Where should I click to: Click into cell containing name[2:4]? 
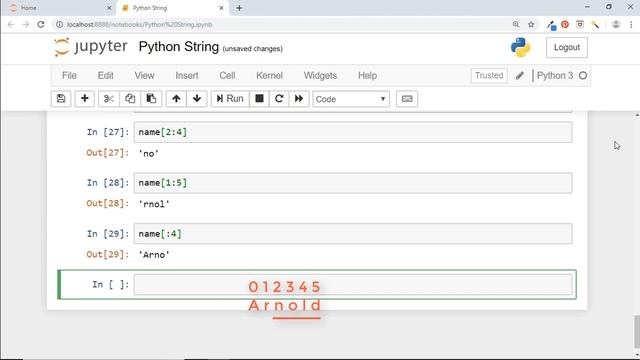coord(353,132)
